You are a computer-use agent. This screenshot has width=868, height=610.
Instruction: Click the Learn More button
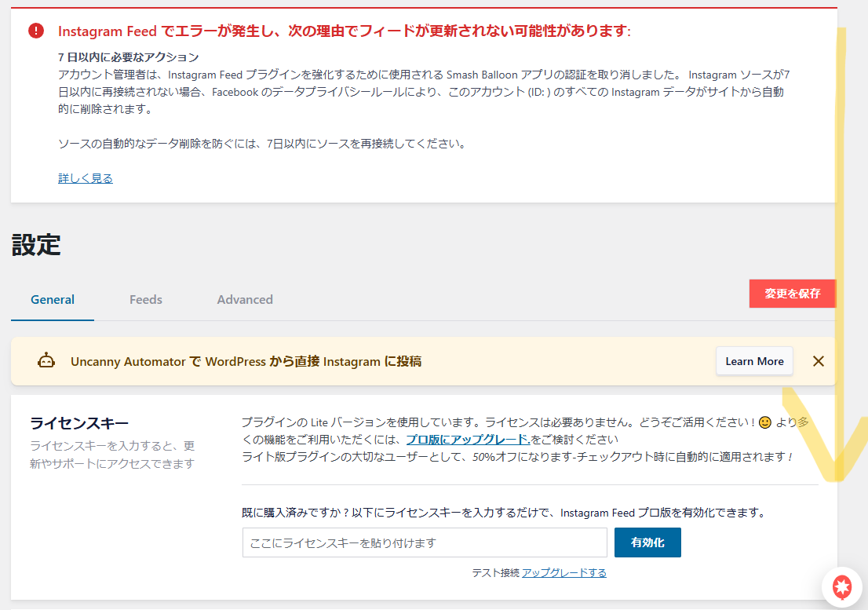[754, 361]
